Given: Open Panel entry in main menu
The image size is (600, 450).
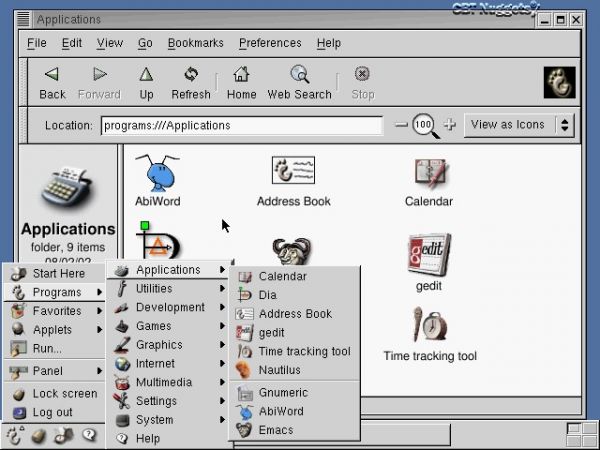Looking at the screenshot, I should point(54,371).
